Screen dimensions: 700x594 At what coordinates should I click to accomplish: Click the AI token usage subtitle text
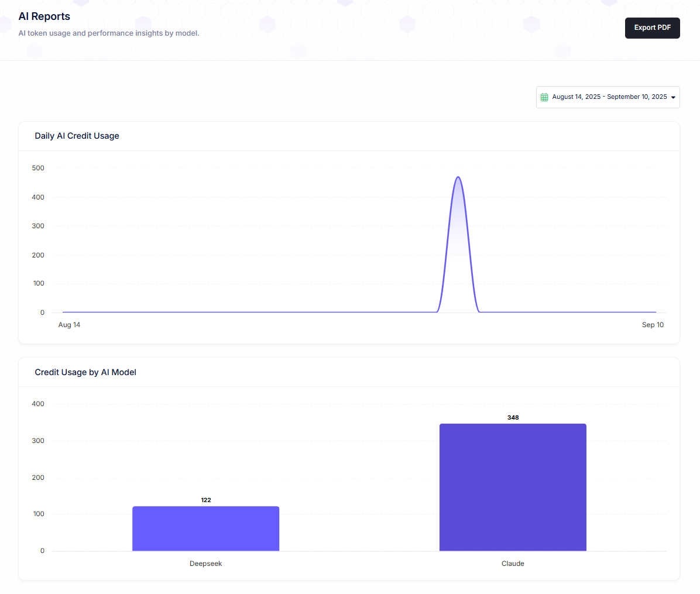(x=109, y=33)
